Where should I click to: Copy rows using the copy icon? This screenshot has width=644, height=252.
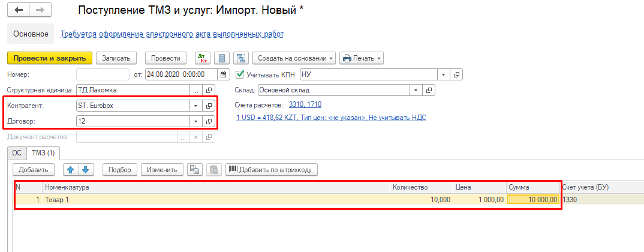coord(194,169)
